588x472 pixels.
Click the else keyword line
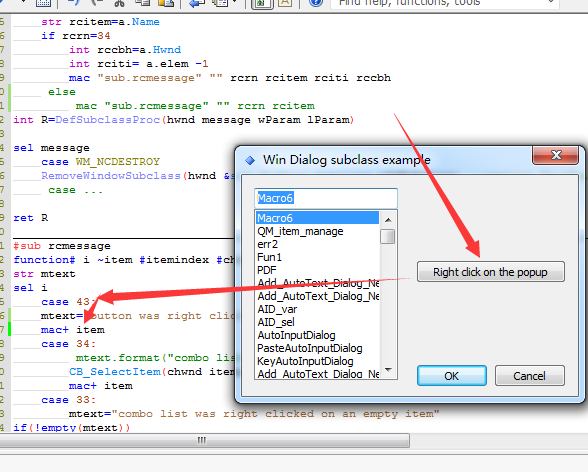(62, 92)
